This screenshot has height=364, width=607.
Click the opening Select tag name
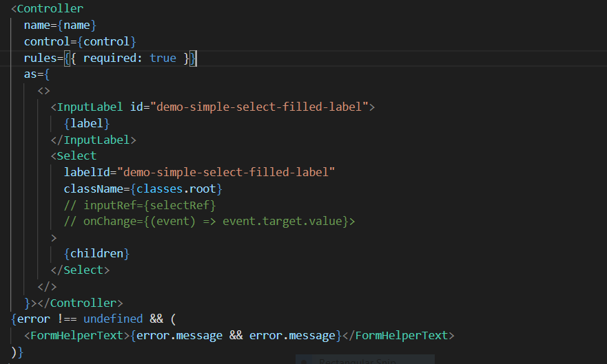click(x=76, y=156)
